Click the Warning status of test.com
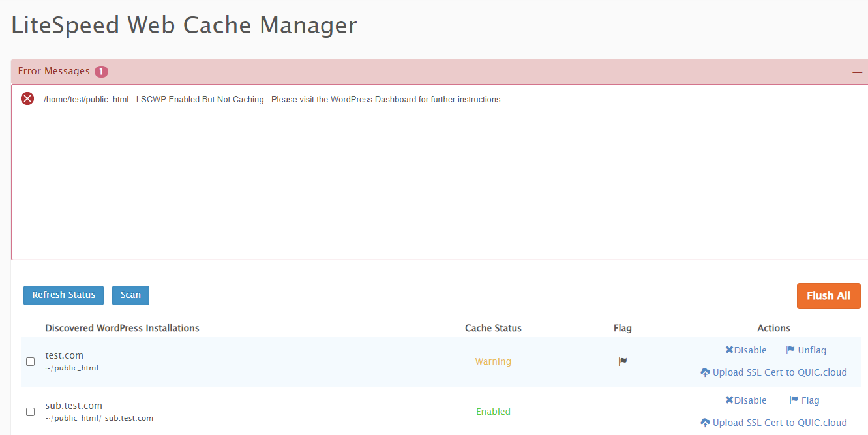This screenshot has width=868, height=435. [x=493, y=361]
